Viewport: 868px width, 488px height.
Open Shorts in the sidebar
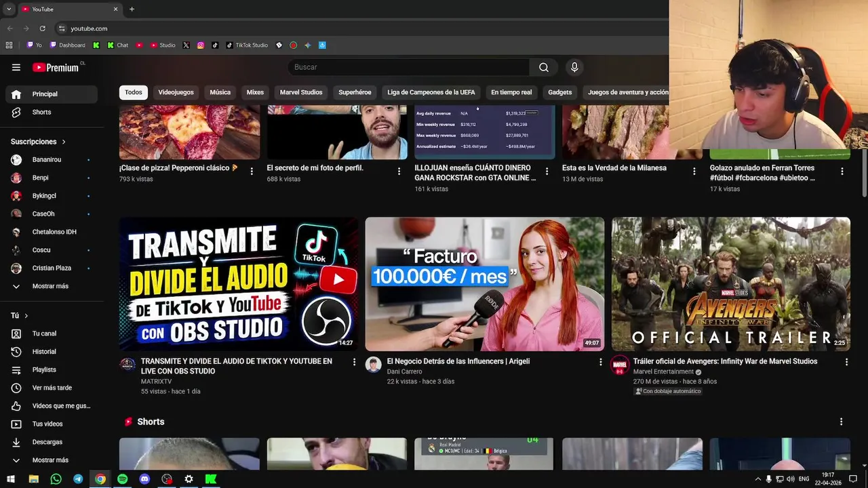pos(52,112)
